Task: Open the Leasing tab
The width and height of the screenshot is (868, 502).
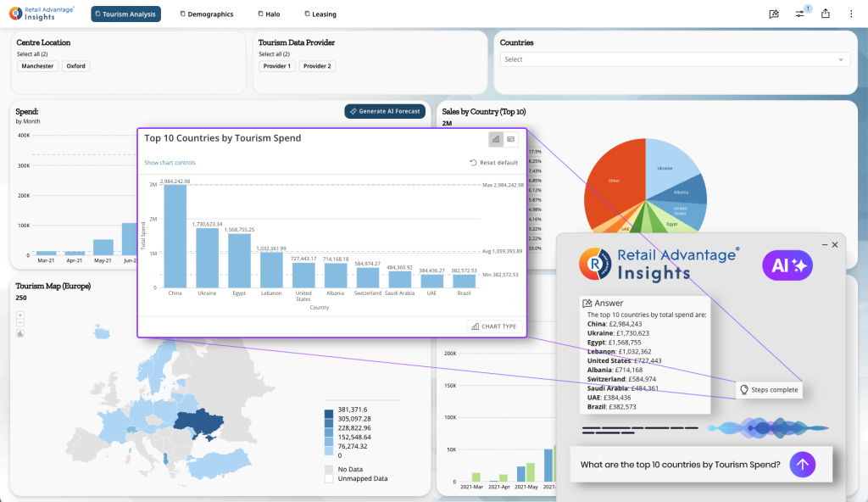Action: pyautogui.click(x=320, y=14)
